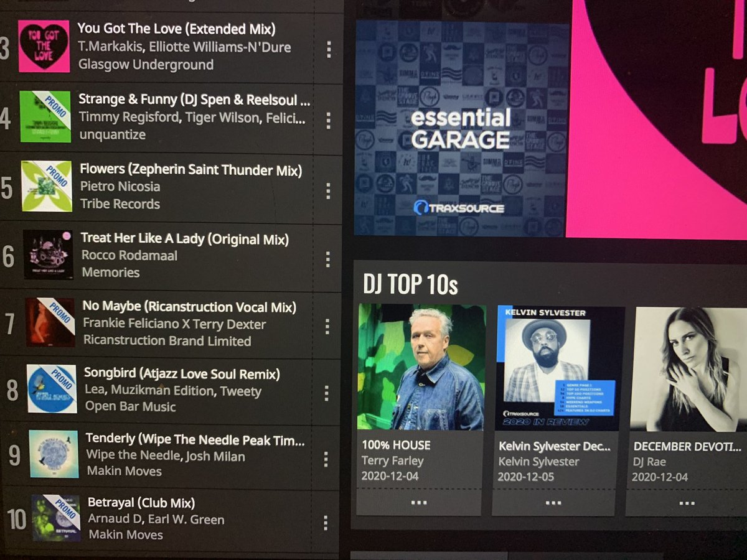Screen dimensions: 747x560
Task: Click artist T.Markakis, Elliotte Williams-N'Dure
Action: point(184,47)
